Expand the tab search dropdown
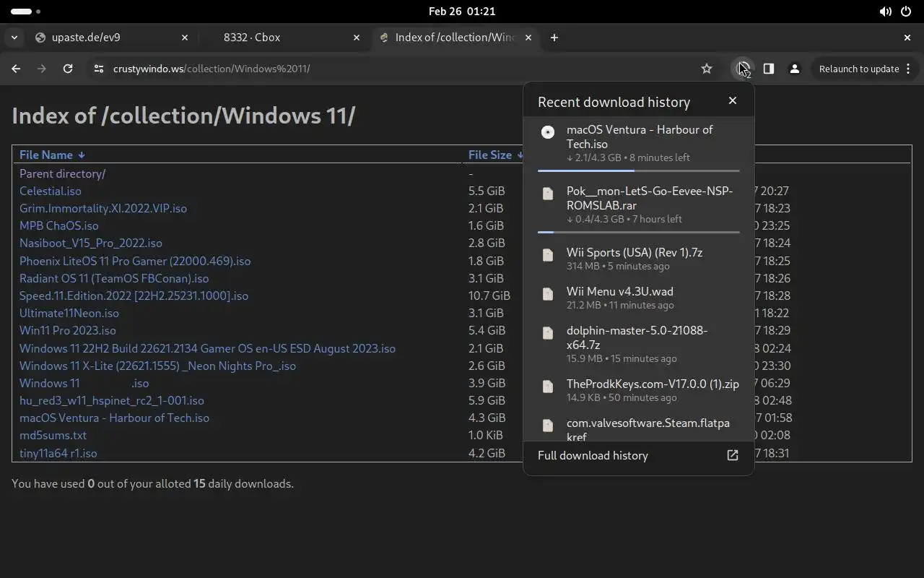Viewport: 924px width, 578px height. [x=14, y=38]
